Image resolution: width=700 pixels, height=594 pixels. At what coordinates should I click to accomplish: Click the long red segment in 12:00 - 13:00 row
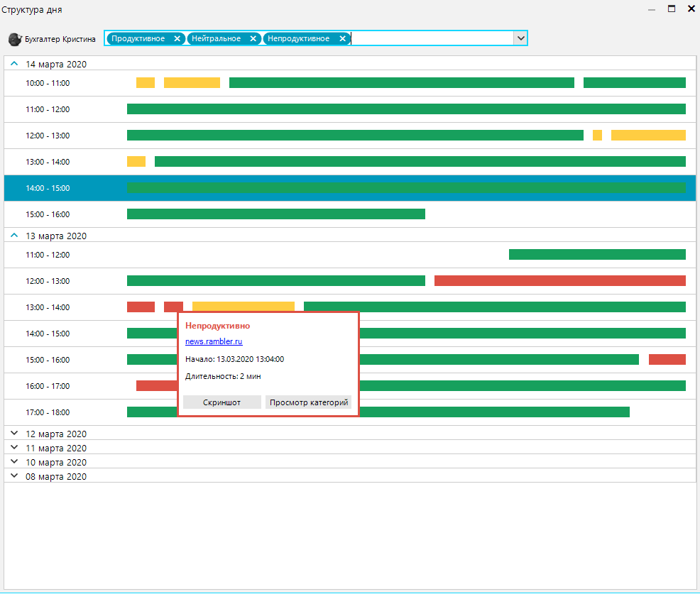(559, 280)
